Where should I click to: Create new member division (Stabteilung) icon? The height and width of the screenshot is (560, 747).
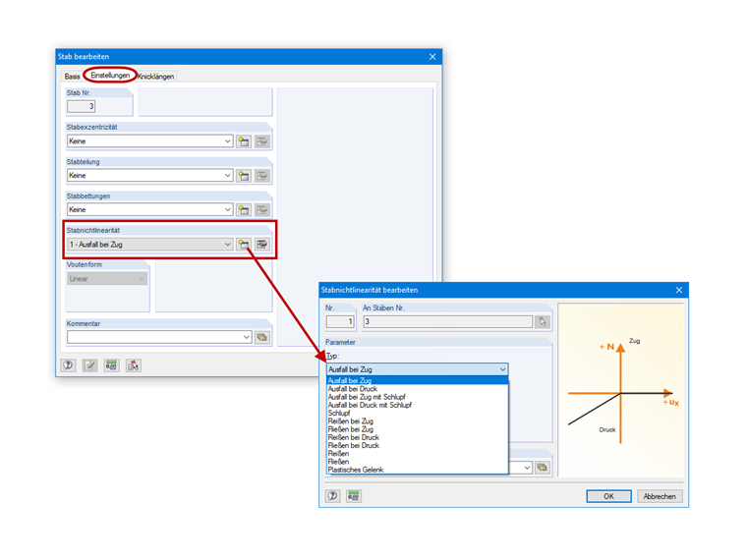244,176
